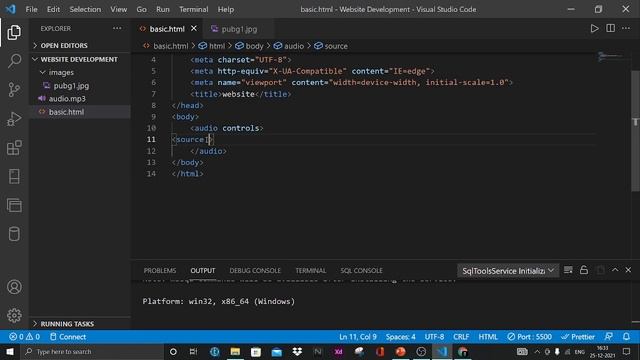Switch to the DEBUG CONSOLE tab
Screen dimensions: 640x360
[x=255, y=270]
